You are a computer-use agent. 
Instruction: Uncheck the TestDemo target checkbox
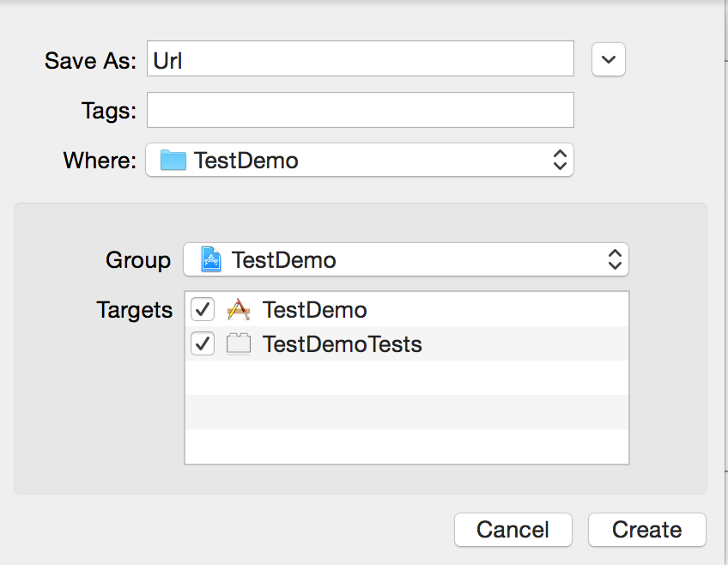[203, 310]
